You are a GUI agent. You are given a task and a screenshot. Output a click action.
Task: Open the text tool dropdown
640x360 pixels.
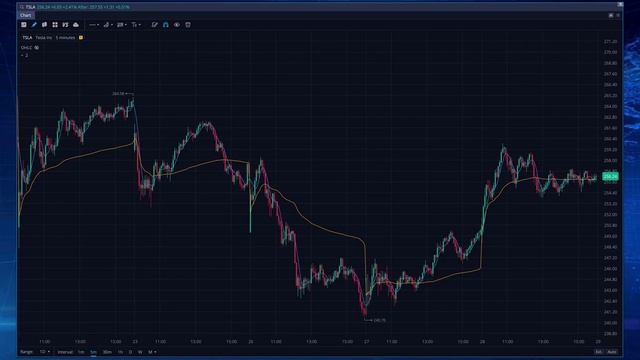click(x=136, y=25)
